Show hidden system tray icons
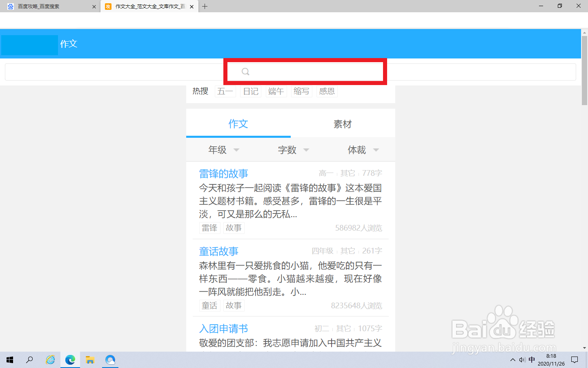The image size is (588, 368). pos(512,360)
